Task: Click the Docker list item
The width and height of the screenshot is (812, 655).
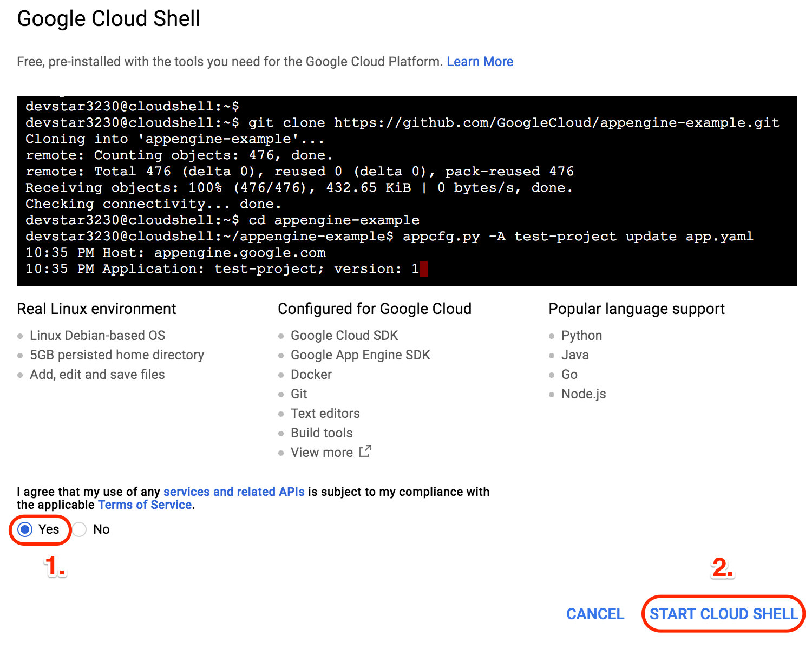Action: click(311, 375)
